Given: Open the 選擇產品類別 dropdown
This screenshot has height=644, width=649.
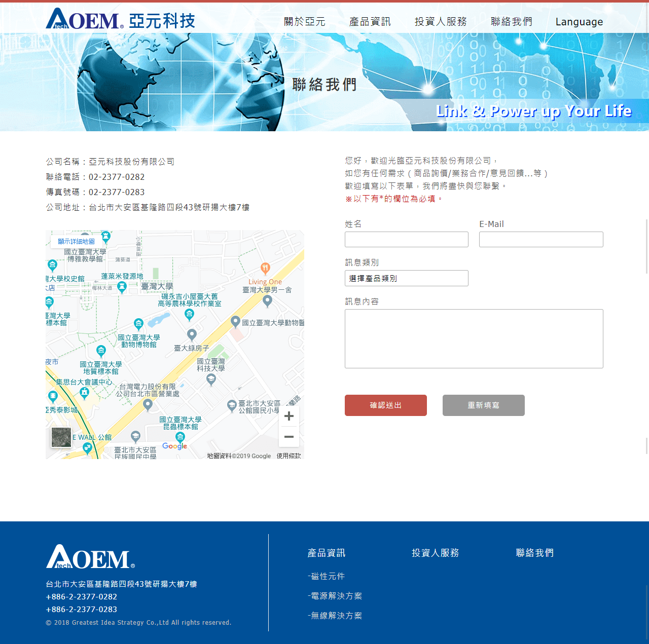Looking at the screenshot, I should tap(407, 278).
